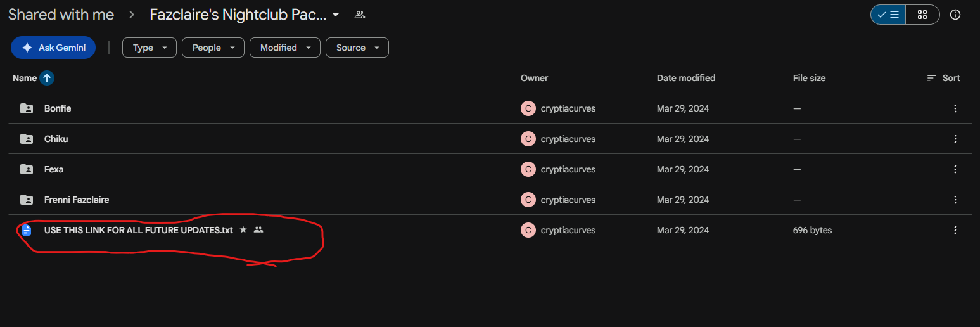Screen dimensions: 980x327
Task: Open the Chiku folder
Action: [56, 139]
